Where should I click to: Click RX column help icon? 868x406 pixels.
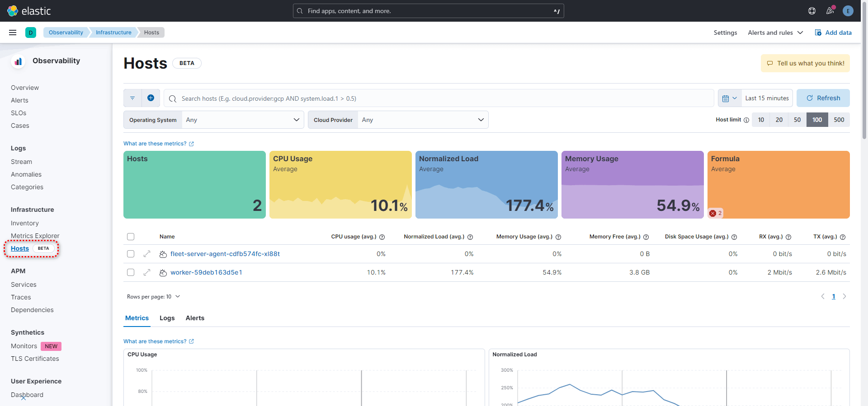(788, 237)
